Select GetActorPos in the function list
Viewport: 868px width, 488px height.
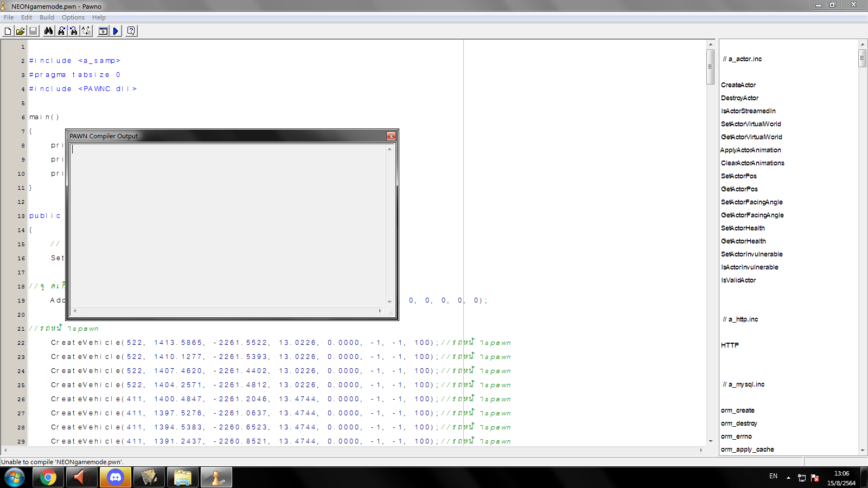click(739, 189)
